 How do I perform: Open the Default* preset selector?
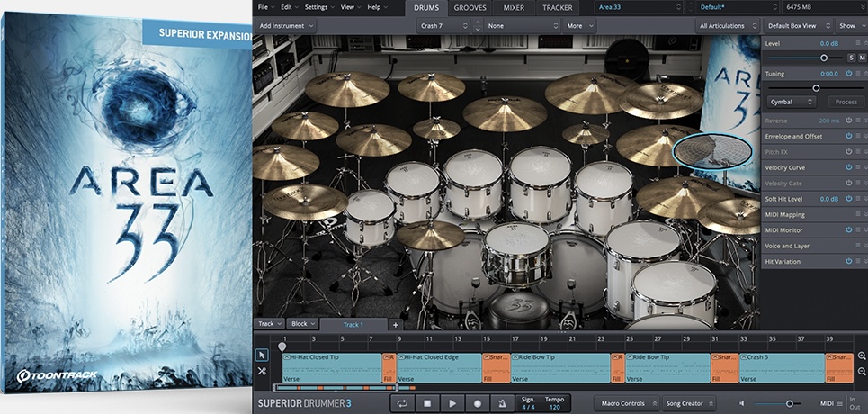tap(739, 8)
